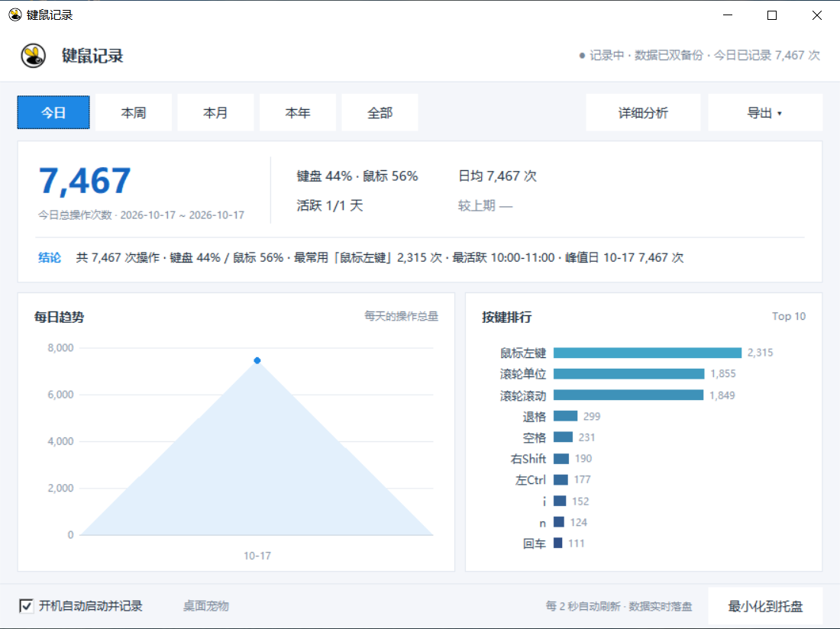Click the 滚轮滚动 bar in ranking
The width and height of the screenshot is (840, 629).
pyautogui.click(x=628, y=395)
